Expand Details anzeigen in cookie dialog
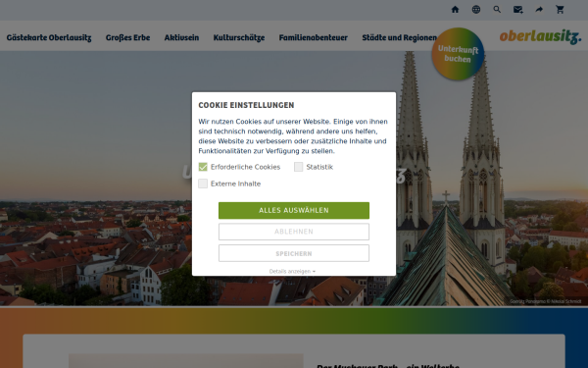The height and width of the screenshot is (368, 588). (x=292, y=271)
